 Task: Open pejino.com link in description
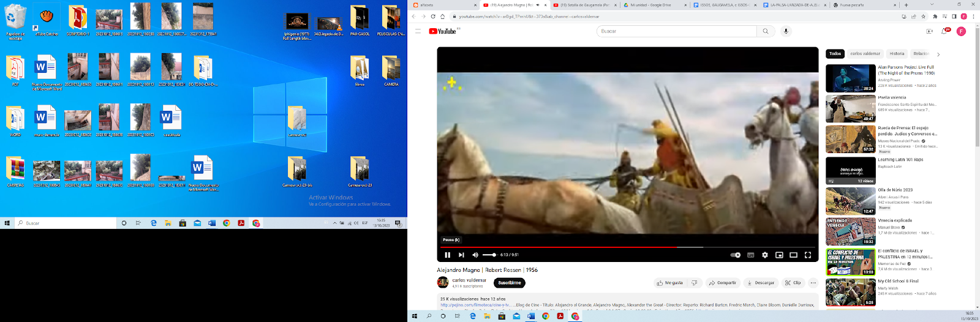pyautogui.click(x=475, y=305)
